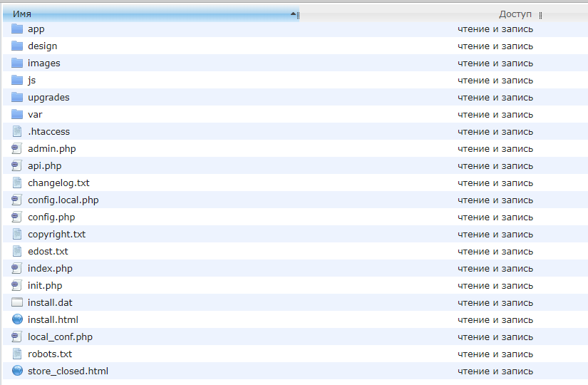This screenshot has width=588, height=385.
Task: Click the index.php script icon
Action: (x=17, y=268)
